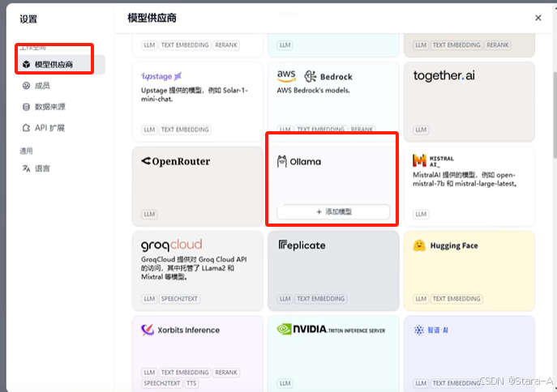Click the Xorbits Inference logo icon
This screenshot has height=392, width=557.
pos(148,330)
